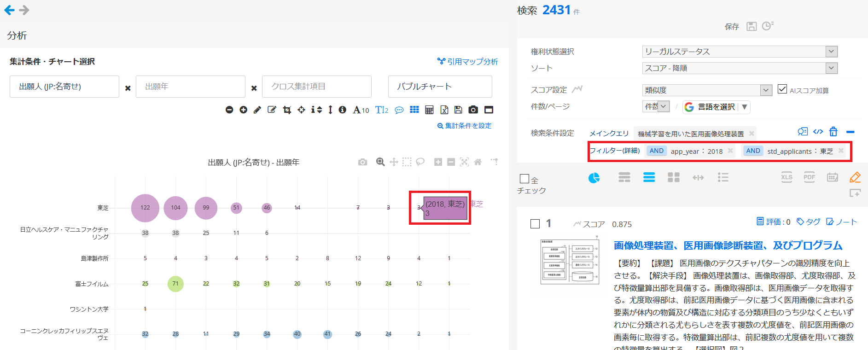Viewport: 868px width, 350px height.
Task: Check the checkbox for result 1
Action: (x=535, y=224)
